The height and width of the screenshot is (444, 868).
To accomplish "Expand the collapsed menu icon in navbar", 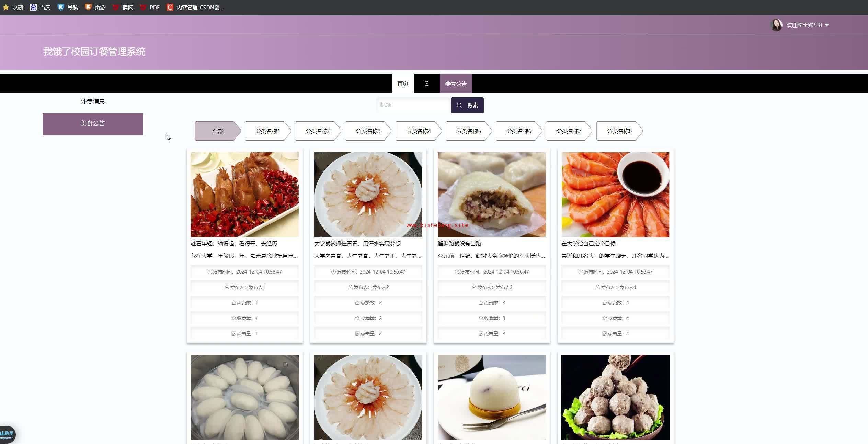I will [426, 84].
